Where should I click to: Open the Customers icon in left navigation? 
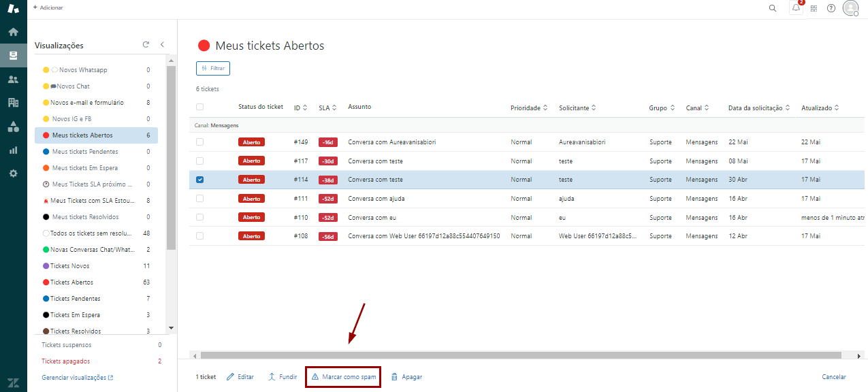pos(13,79)
